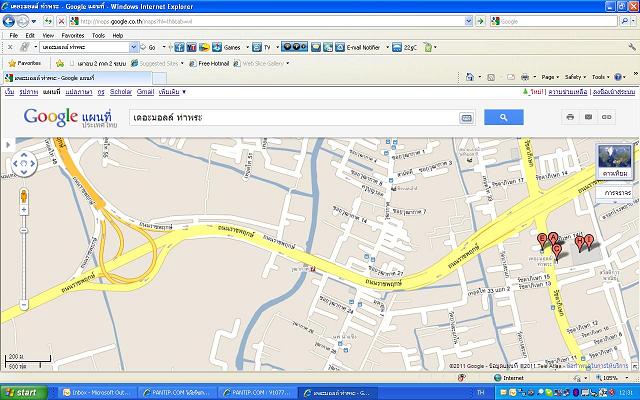Open the Safety dropdown menu
Viewport: 640px width, 400px height.
(x=575, y=77)
